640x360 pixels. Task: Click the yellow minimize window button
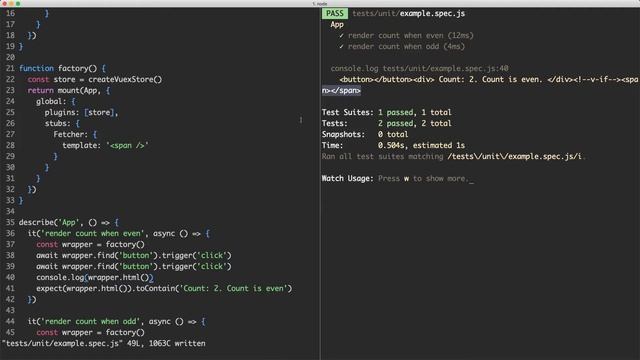11,3
